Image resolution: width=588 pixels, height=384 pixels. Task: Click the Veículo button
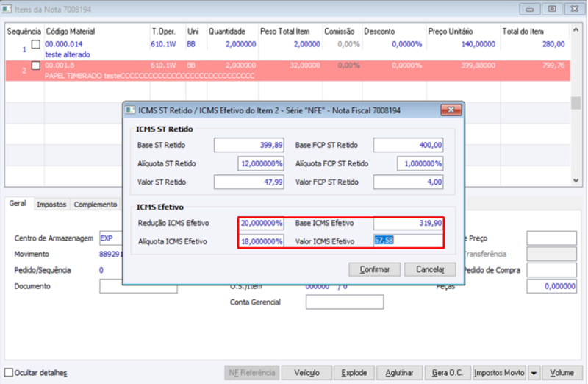306,373
